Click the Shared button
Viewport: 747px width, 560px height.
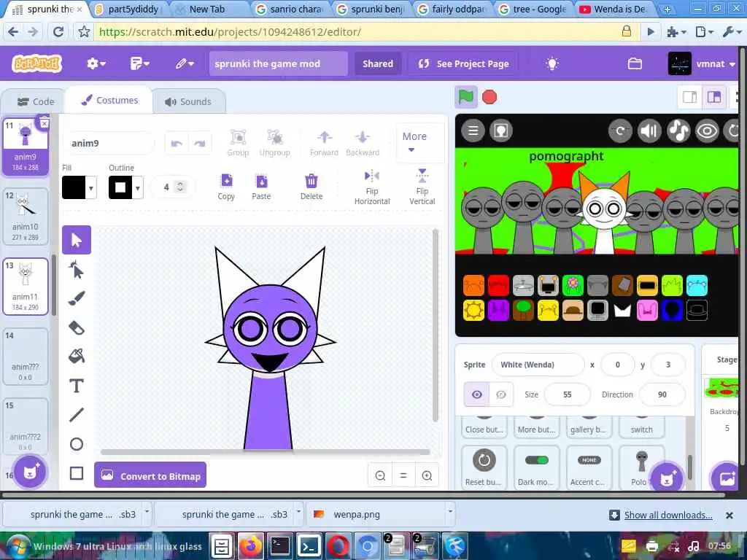(378, 64)
